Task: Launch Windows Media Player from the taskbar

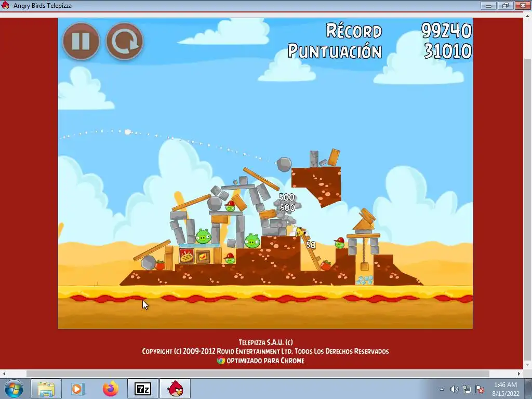Action: click(x=77, y=389)
